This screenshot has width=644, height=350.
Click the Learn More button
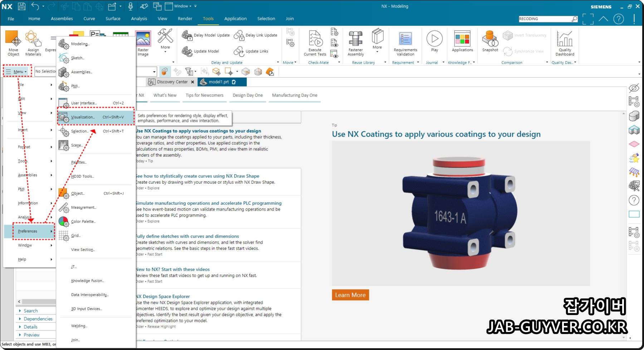pyautogui.click(x=350, y=295)
